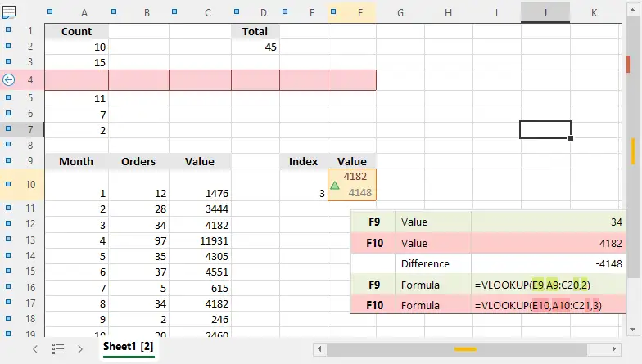Go to next sheet with right chevron
This screenshot has width=642, height=364.
coord(80,348)
